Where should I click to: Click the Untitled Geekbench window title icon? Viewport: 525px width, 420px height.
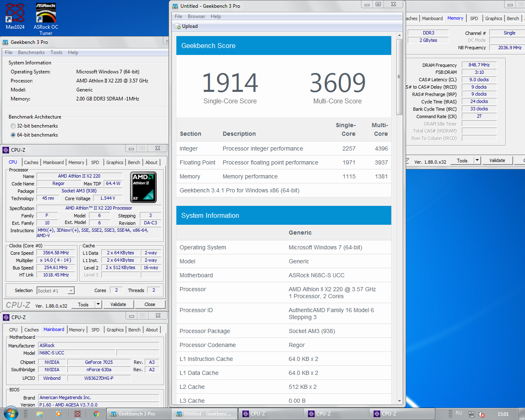(175, 6)
